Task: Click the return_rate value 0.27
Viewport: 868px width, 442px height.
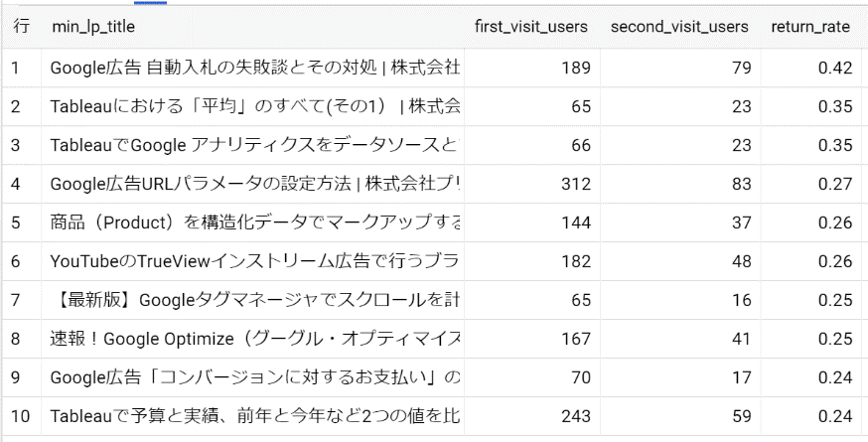Action: (836, 184)
